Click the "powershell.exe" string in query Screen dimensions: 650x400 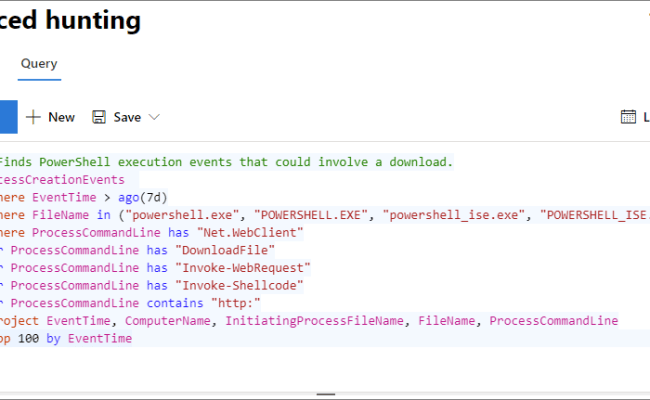point(182,215)
